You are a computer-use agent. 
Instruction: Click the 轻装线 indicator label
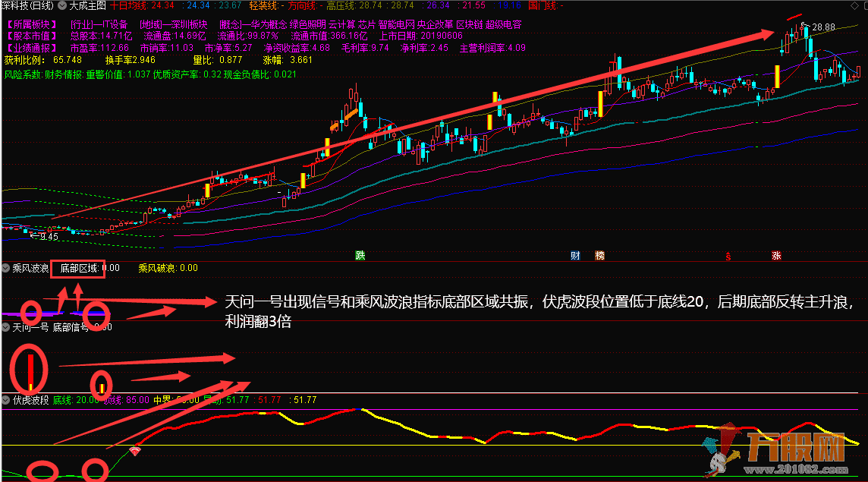pos(267,5)
